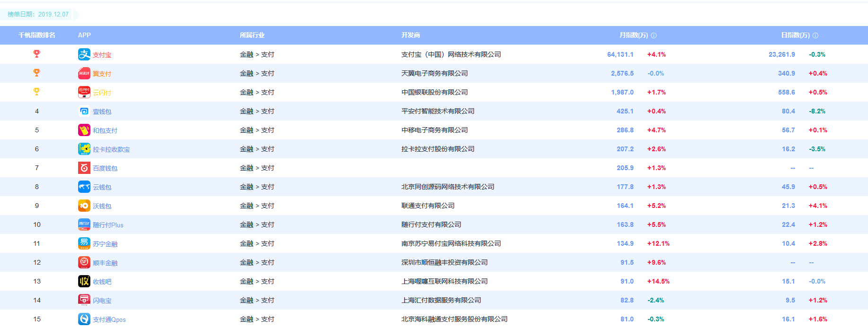The image size is (868, 328).
Task: Click the 千帆指数排名 column header
Action: [x=37, y=35]
